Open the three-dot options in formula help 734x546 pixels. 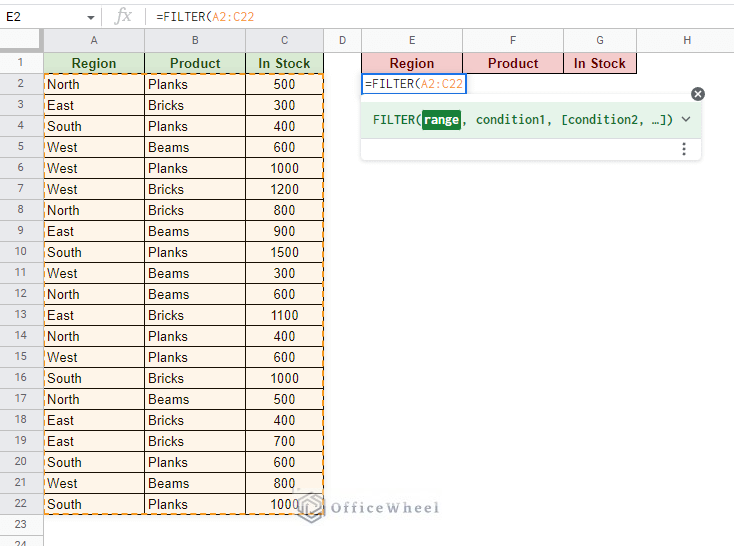pos(684,149)
